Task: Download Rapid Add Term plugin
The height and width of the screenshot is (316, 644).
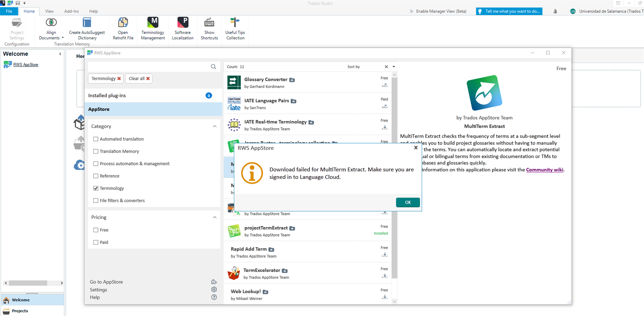Action: (385, 255)
